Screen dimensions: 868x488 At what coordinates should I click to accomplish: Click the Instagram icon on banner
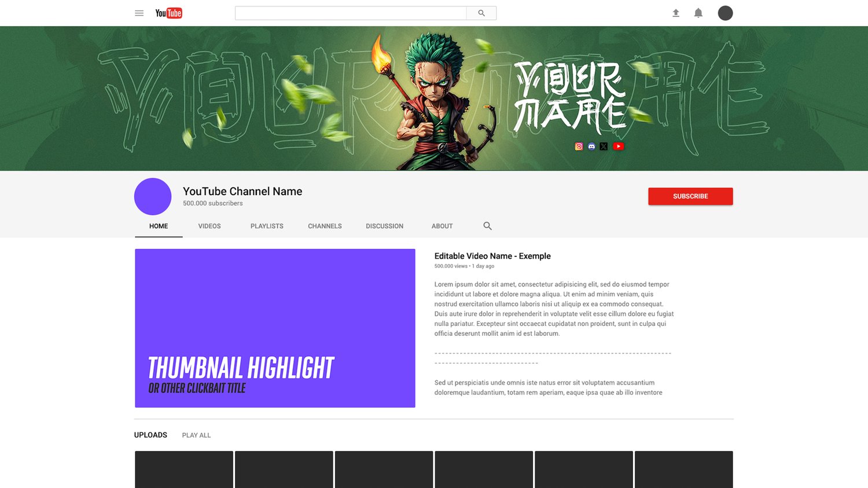tap(579, 146)
